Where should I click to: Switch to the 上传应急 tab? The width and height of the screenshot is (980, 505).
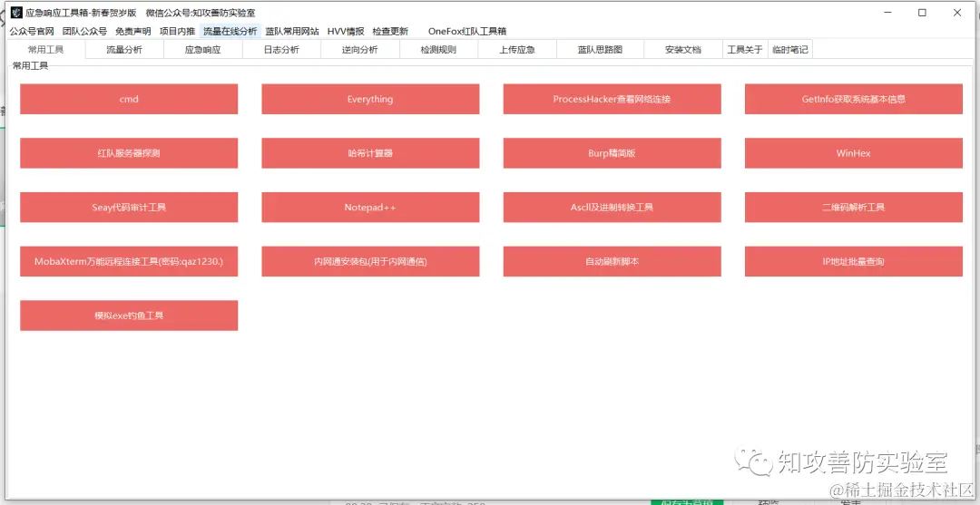[x=517, y=50]
